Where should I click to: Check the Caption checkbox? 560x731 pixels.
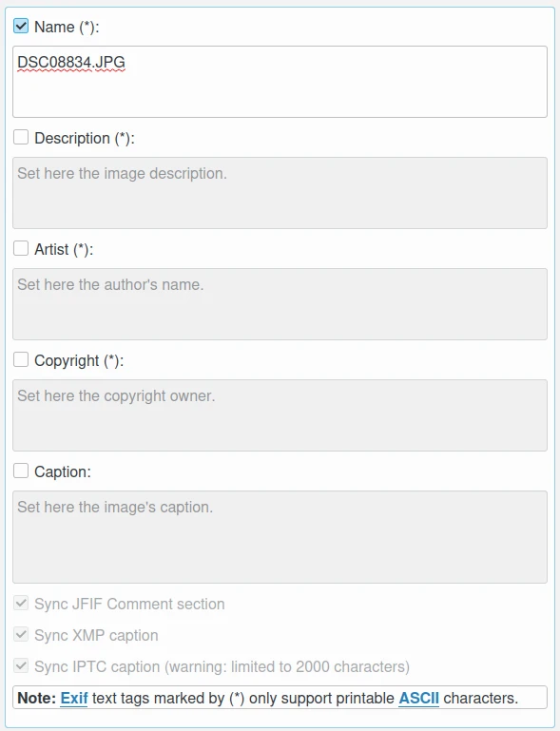pyautogui.click(x=21, y=471)
